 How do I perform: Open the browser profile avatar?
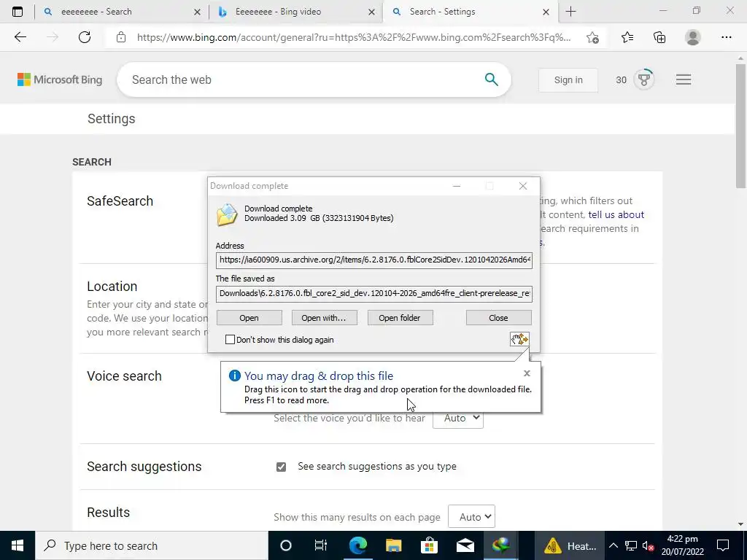click(x=693, y=37)
